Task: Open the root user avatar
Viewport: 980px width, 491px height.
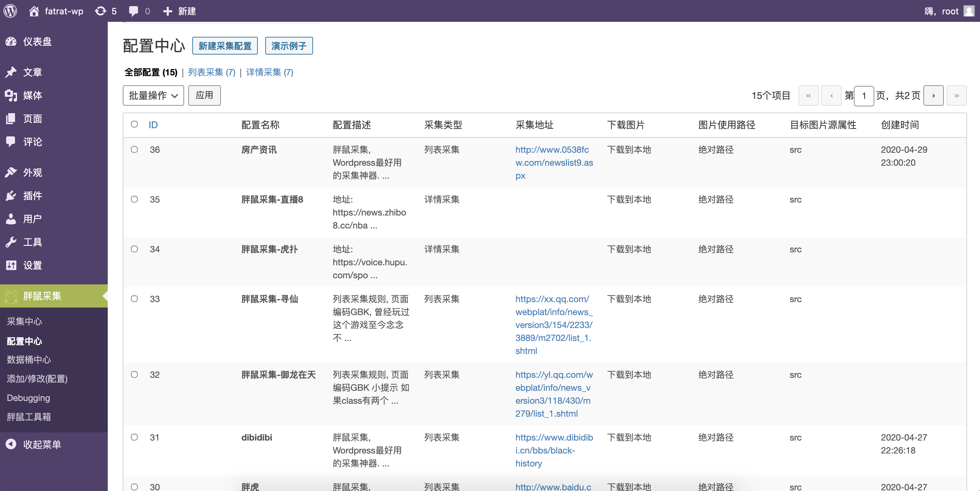Action: tap(969, 11)
